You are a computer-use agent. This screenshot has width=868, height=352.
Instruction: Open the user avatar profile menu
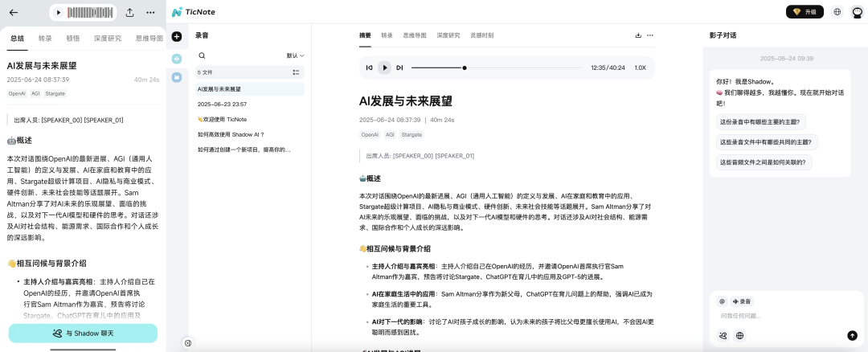tap(857, 11)
